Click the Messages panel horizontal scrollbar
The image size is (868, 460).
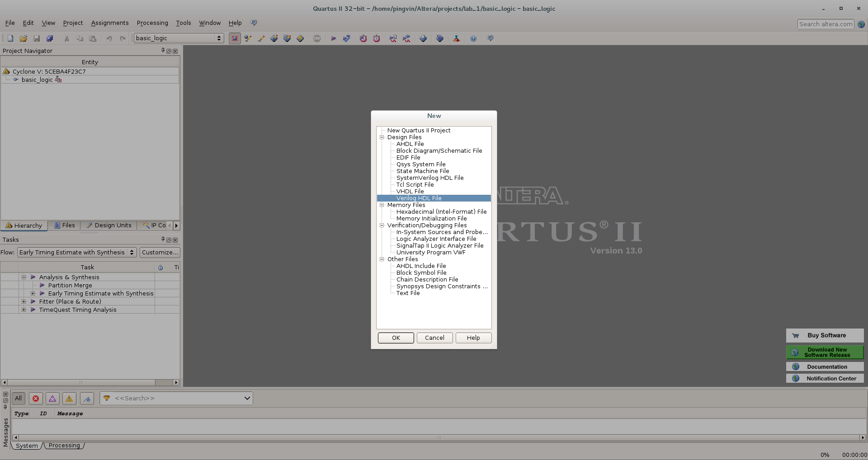(x=439, y=437)
